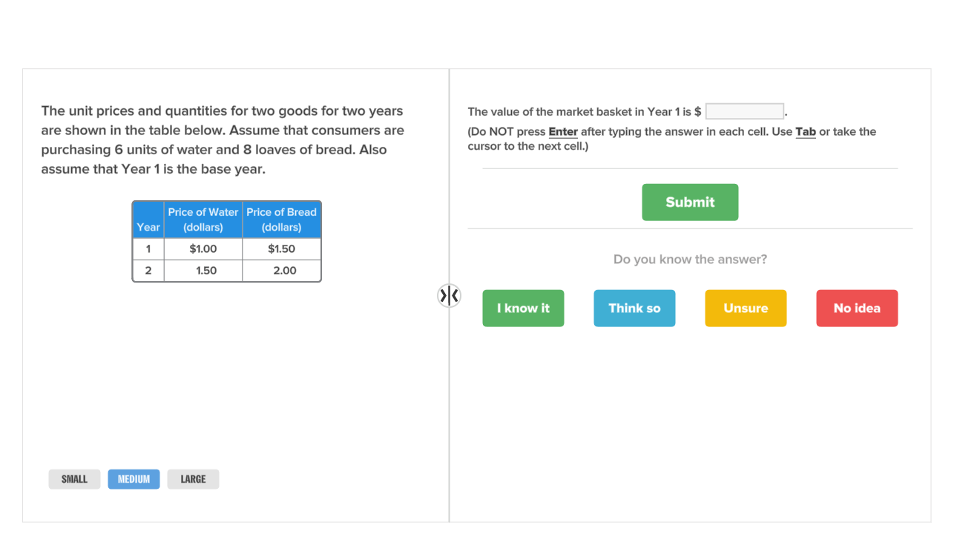Enlarge text using the LARGE option
This screenshot has width=980, height=560.
(x=193, y=478)
